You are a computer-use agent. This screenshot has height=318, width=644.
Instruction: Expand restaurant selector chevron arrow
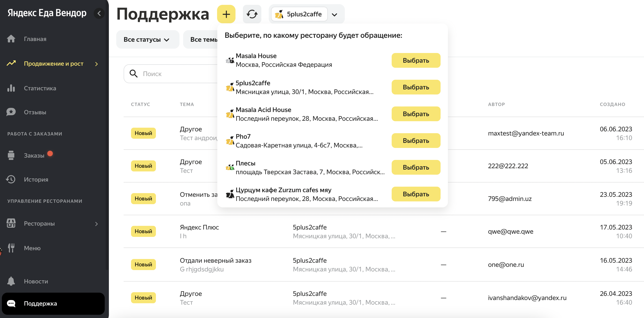pyautogui.click(x=334, y=15)
